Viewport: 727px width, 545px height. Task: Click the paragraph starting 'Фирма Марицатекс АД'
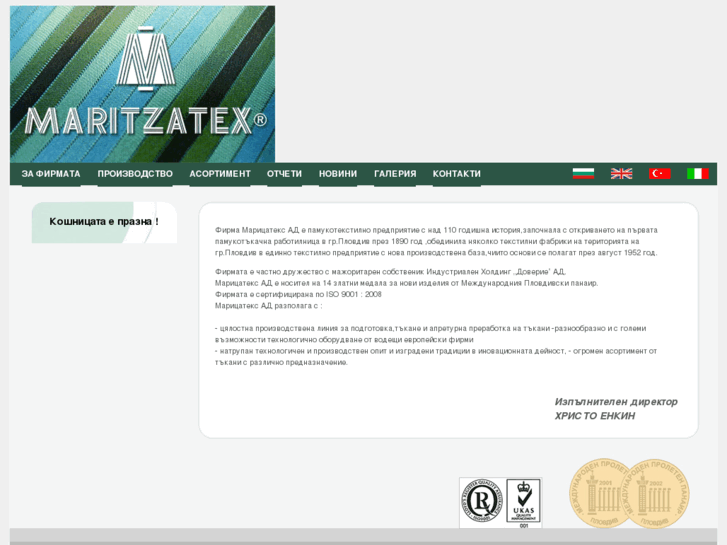tap(436, 241)
